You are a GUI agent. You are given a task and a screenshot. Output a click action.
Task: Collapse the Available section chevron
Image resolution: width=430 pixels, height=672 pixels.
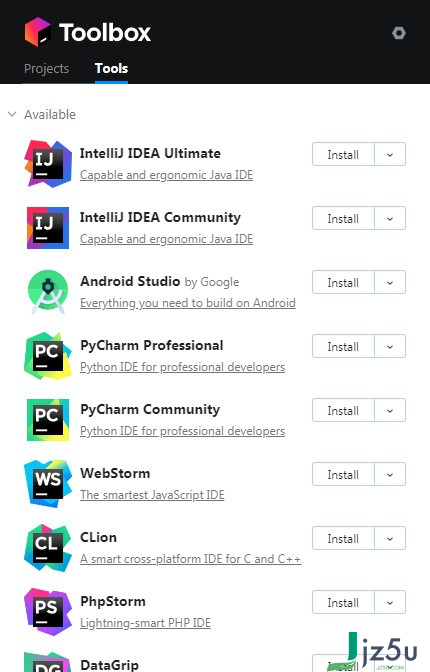tap(12, 114)
